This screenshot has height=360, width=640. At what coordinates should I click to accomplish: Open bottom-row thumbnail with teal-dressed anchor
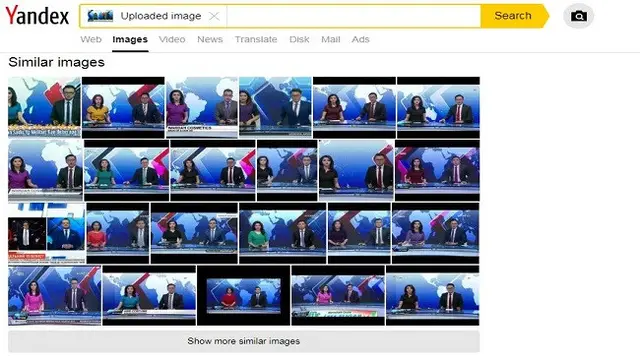tap(149, 296)
